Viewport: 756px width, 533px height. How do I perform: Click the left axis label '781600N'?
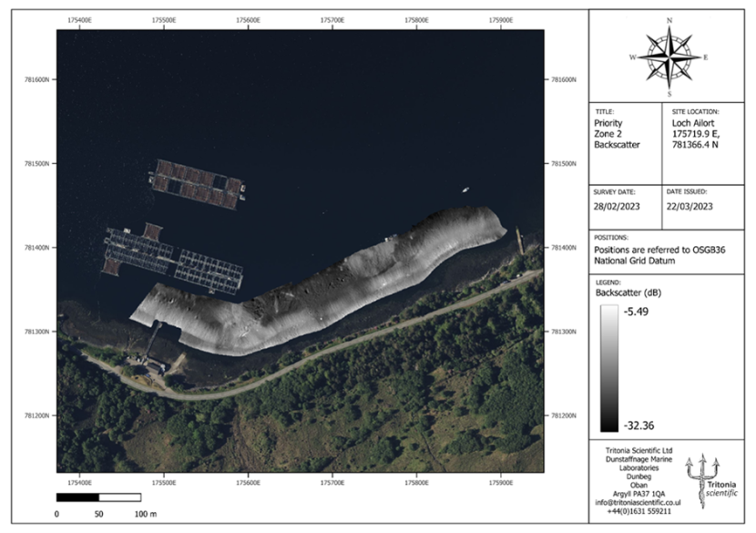(x=36, y=79)
